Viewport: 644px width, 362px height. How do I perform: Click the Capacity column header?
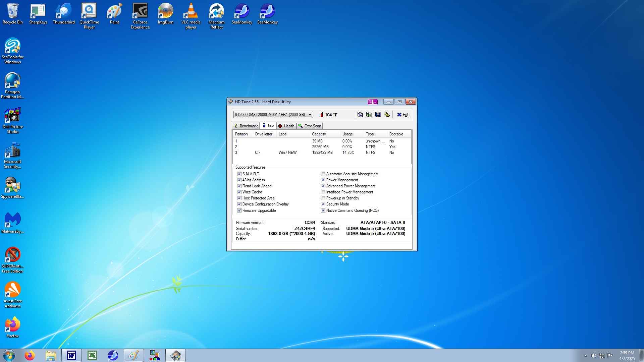[325, 134]
